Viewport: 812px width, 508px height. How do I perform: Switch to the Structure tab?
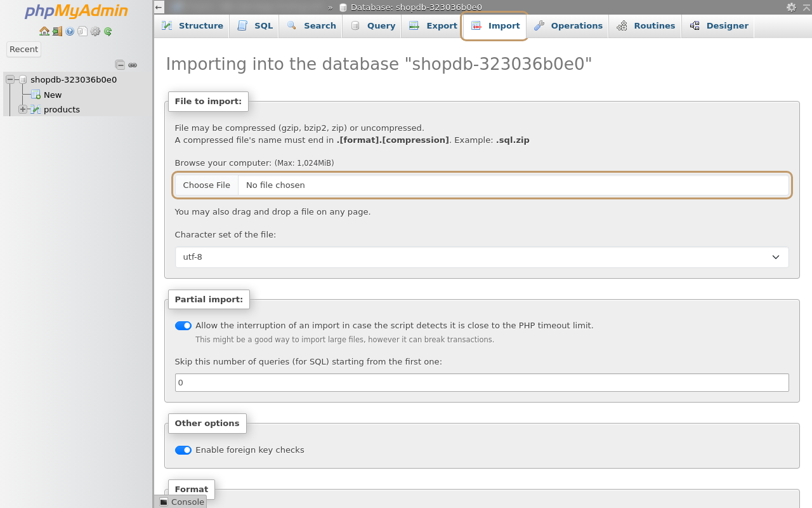tap(192, 26)
